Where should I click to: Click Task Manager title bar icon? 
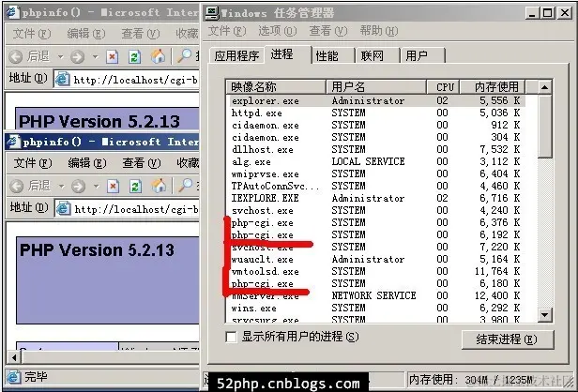pos(212,13)
